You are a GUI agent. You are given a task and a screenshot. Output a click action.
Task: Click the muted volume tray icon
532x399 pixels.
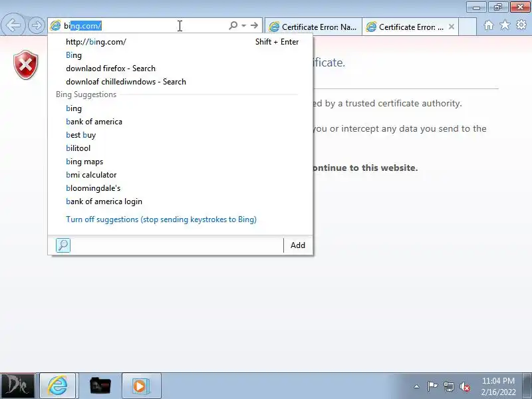coord(464,386)
